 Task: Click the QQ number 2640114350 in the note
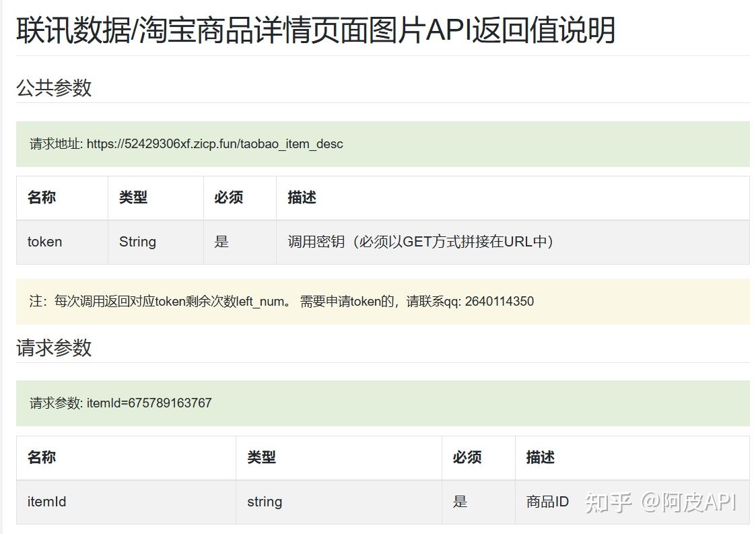coord(500,301)
